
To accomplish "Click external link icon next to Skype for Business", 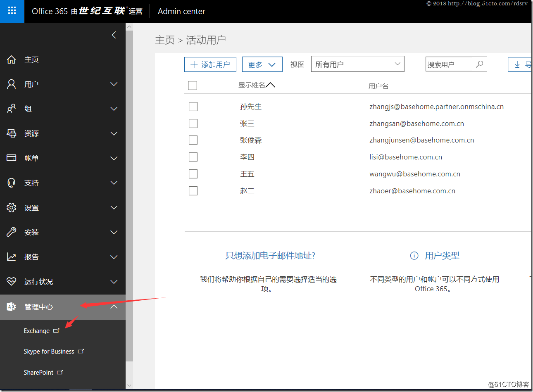I will click(x=81, y=351).
